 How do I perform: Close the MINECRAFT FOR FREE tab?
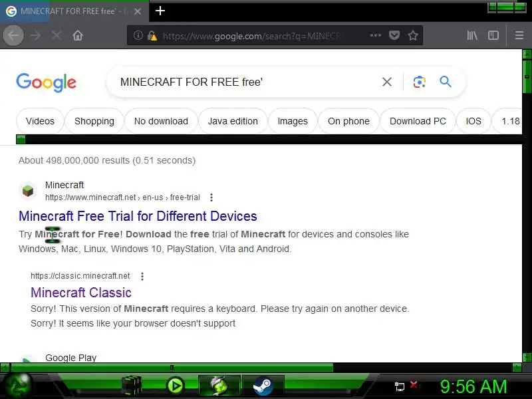138,11
